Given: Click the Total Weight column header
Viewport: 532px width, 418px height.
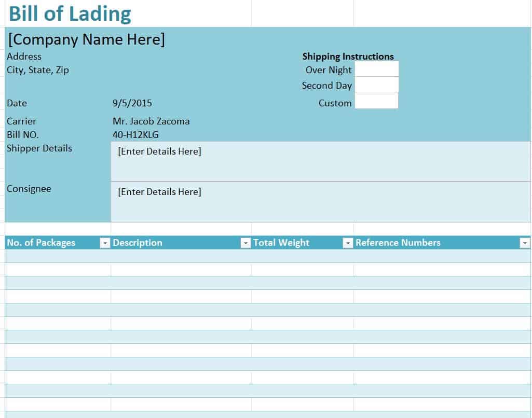Looking at the screenshot, I should [281, 243].
